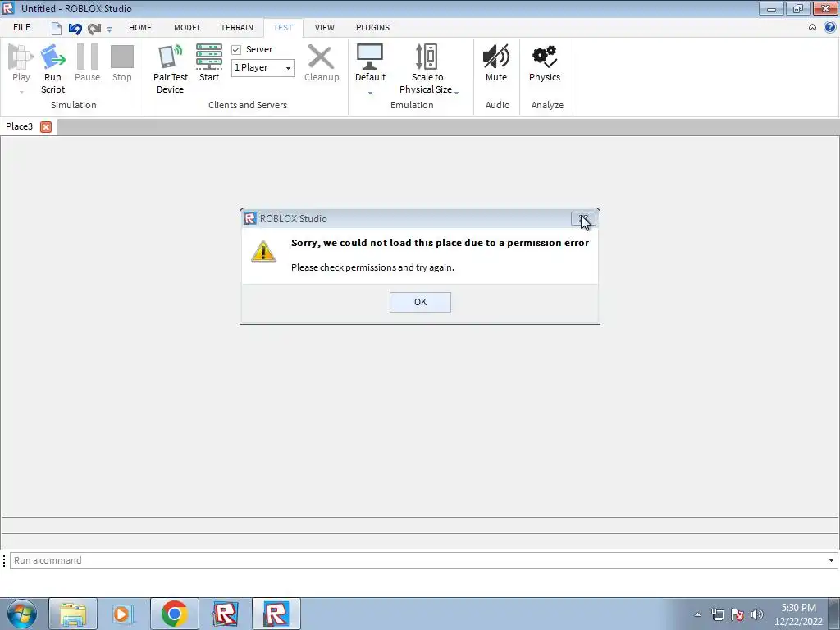Close the ROBLOX Studio error dialog
Viewport: 840px width, 630px height.
(583, 218)
